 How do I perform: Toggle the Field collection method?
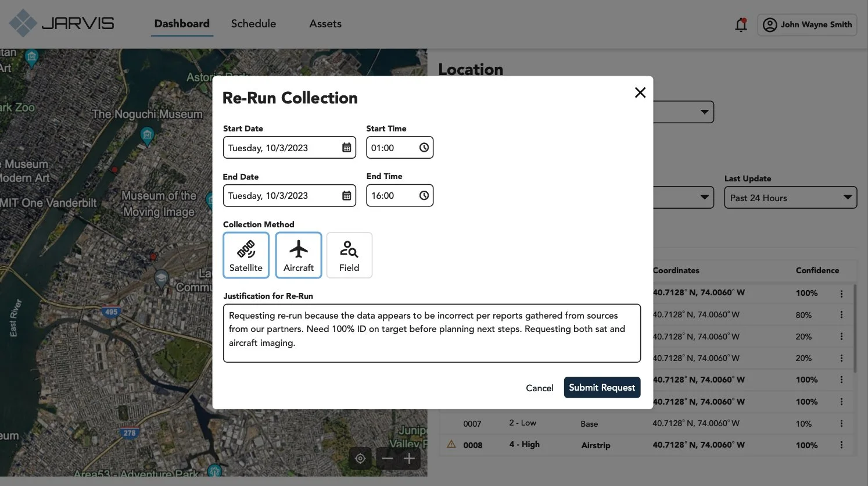(349, 255)
